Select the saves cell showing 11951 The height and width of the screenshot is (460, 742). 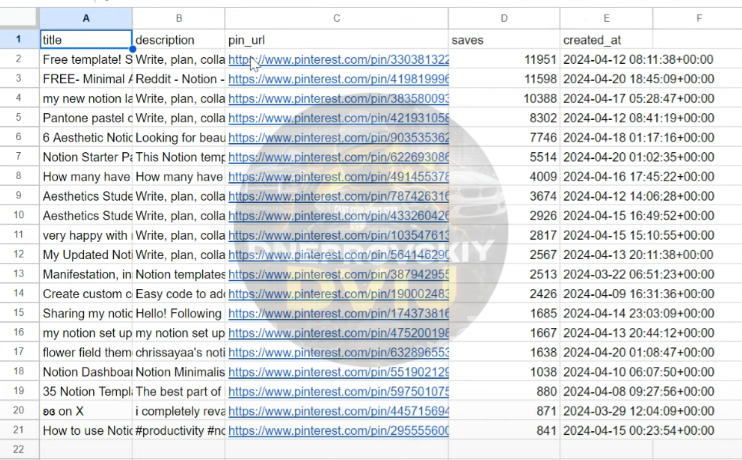point(504,60)
